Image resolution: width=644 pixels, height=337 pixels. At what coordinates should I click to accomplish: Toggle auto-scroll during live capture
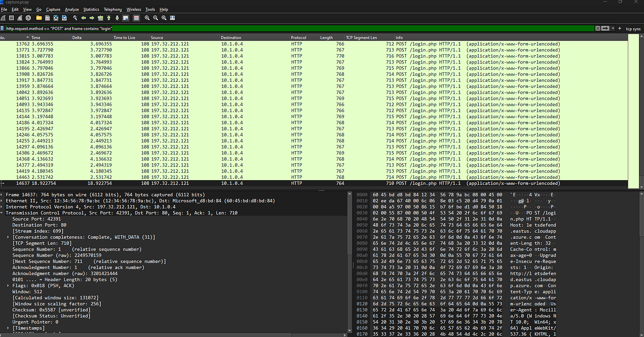tap(126, 18)
